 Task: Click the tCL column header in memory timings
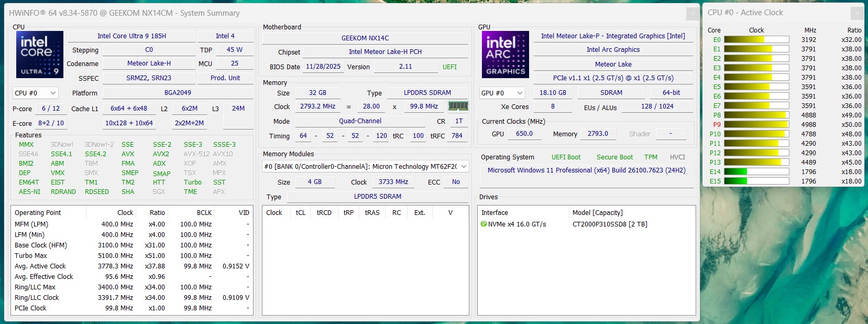point(300,213)
